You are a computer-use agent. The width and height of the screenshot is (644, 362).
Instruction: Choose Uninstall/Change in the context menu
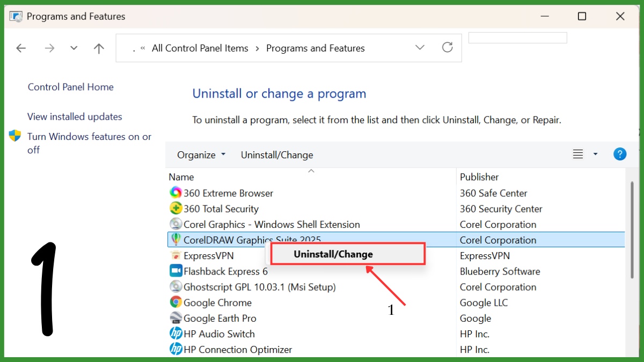tap(348, 254)
